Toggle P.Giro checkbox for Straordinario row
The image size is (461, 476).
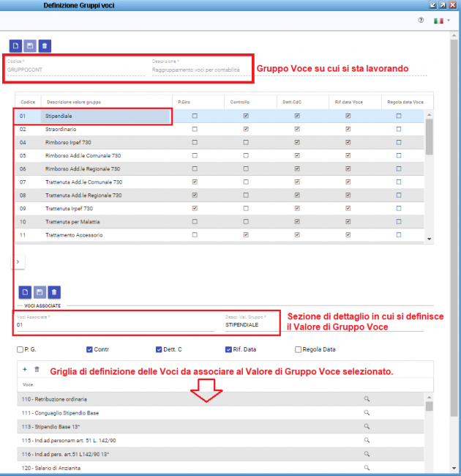(194, 129)
